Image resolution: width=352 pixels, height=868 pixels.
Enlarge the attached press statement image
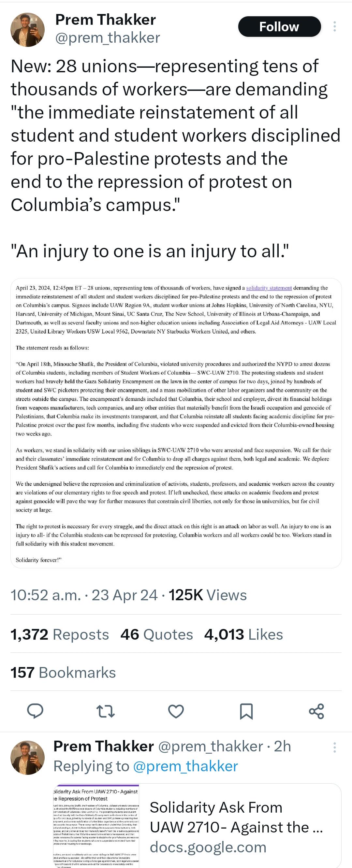(176, 423)
